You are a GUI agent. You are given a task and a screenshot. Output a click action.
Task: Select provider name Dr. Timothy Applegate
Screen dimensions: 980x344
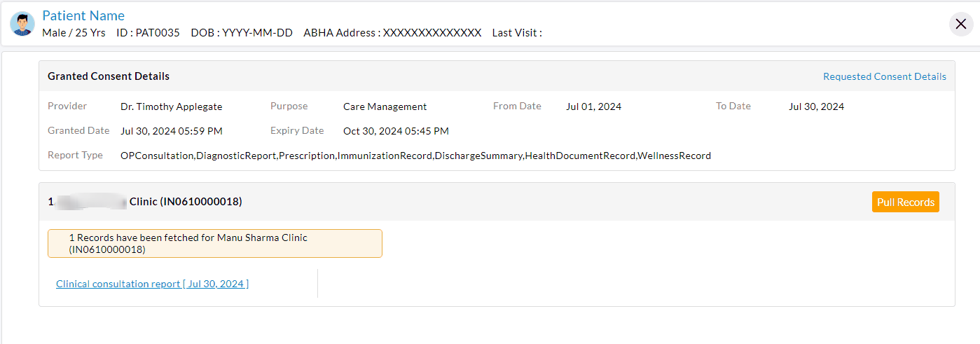tap(171, 106)
